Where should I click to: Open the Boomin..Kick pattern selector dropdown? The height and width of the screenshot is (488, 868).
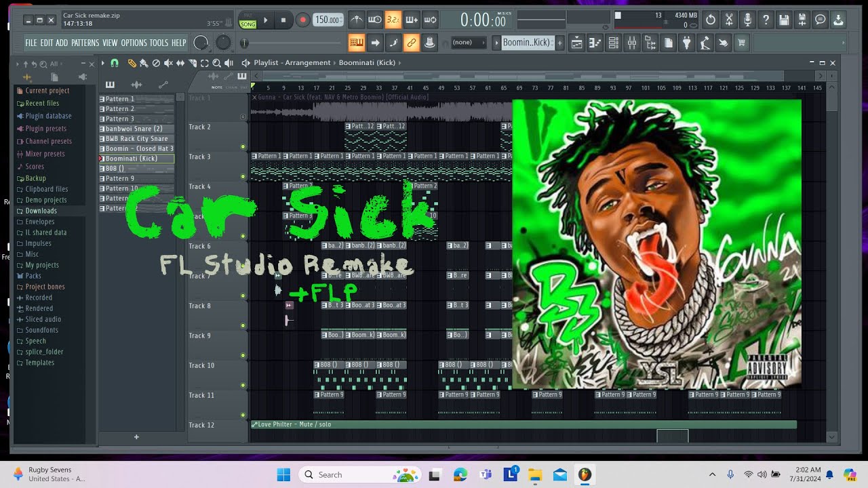[527, 43]
